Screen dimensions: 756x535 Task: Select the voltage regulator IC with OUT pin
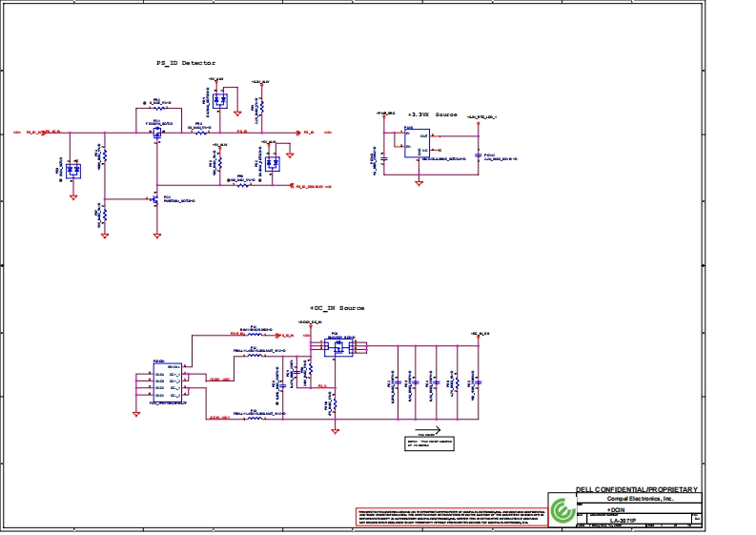pyautogui.click(x=417, y=143)
